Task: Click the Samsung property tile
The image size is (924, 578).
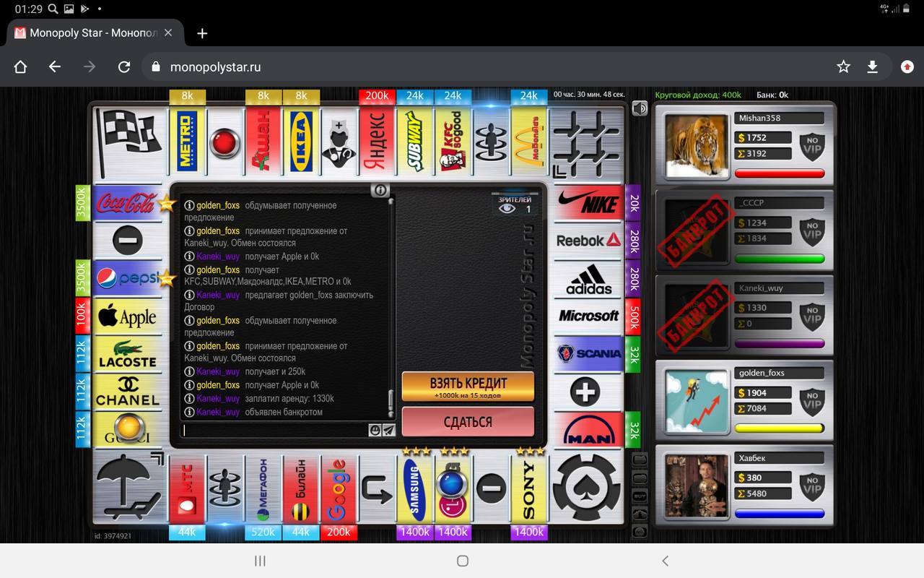Action: [415, 488]
